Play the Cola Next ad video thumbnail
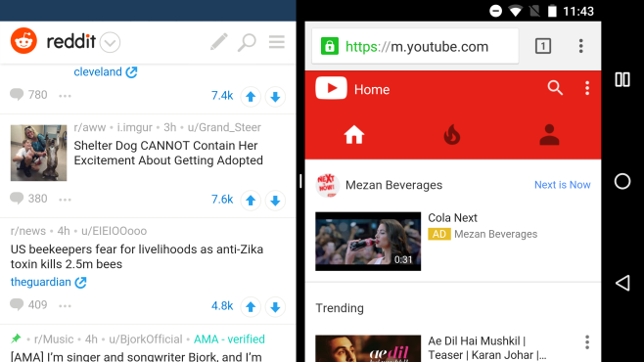Viewport: 644px width, 362px height. (368, 242)
